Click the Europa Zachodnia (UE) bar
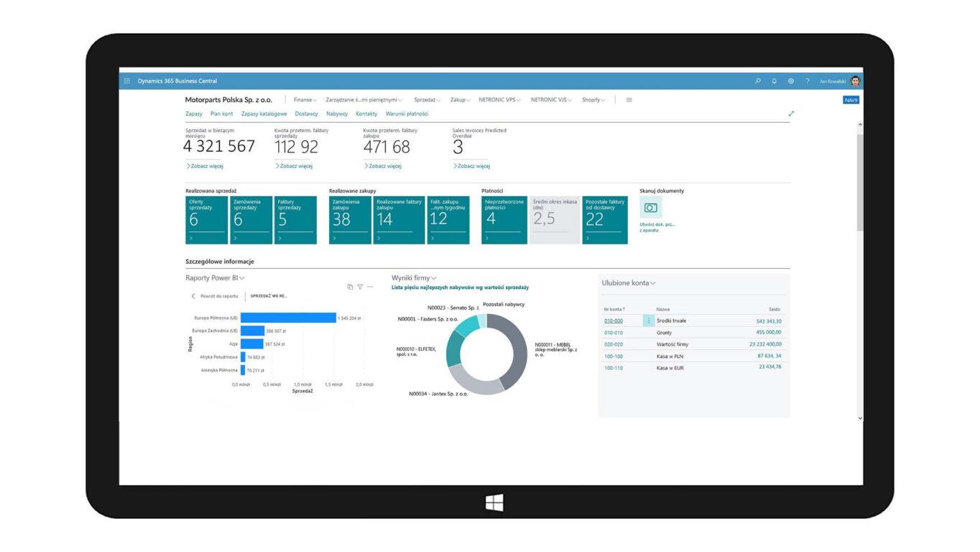 point(252,331)
